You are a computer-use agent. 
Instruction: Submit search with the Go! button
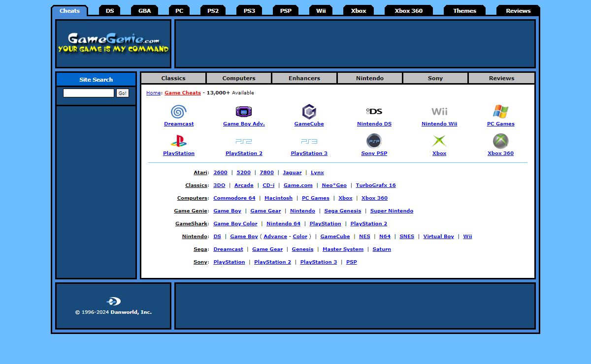tap(123, 93)
